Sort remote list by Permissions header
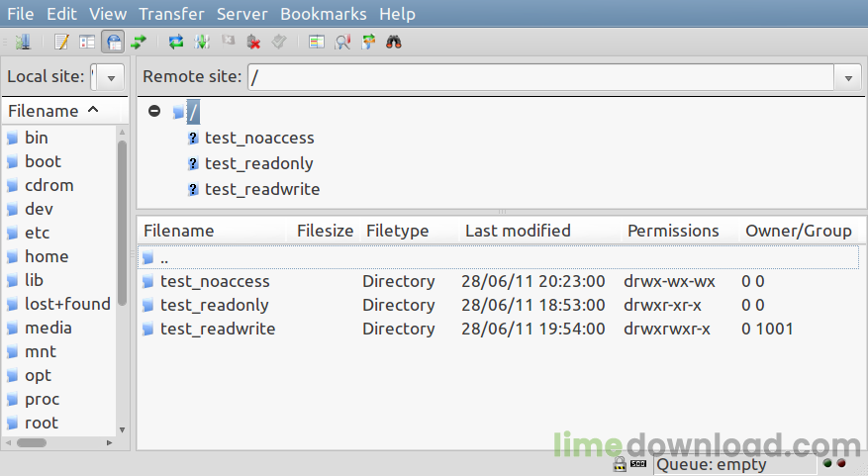Image resolution: width=868 pixels, height=476 pixels. tap(681, 231)
